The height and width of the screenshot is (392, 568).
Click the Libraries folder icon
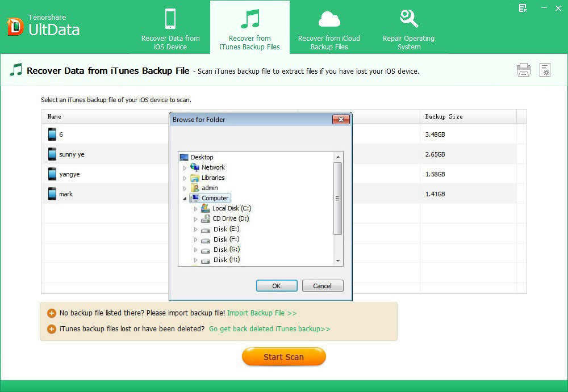pos(195,178)
